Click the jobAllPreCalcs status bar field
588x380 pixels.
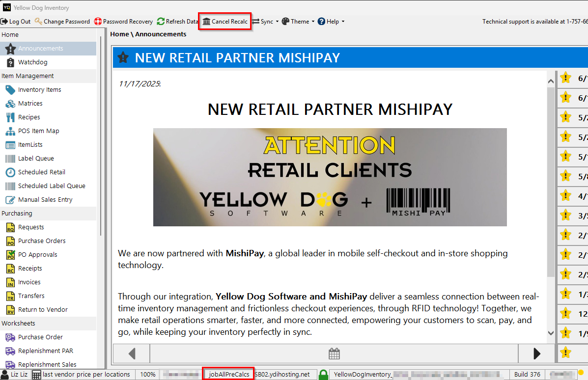(x=228, y=374)
